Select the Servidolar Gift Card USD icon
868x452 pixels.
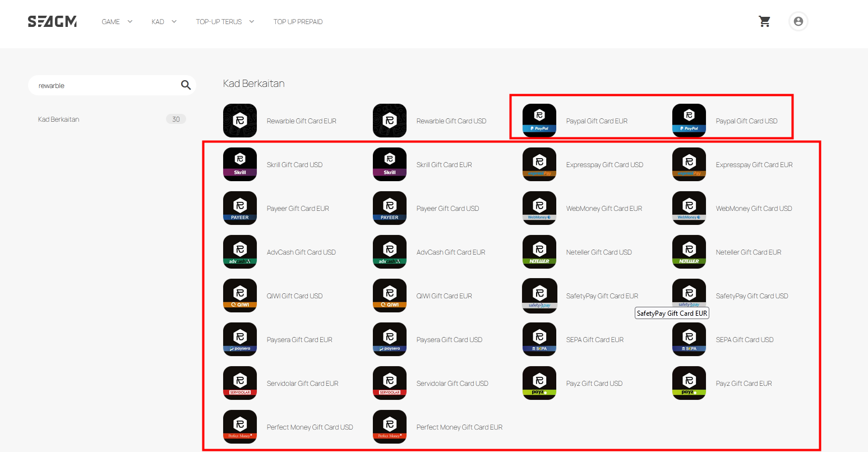(390, 383)
